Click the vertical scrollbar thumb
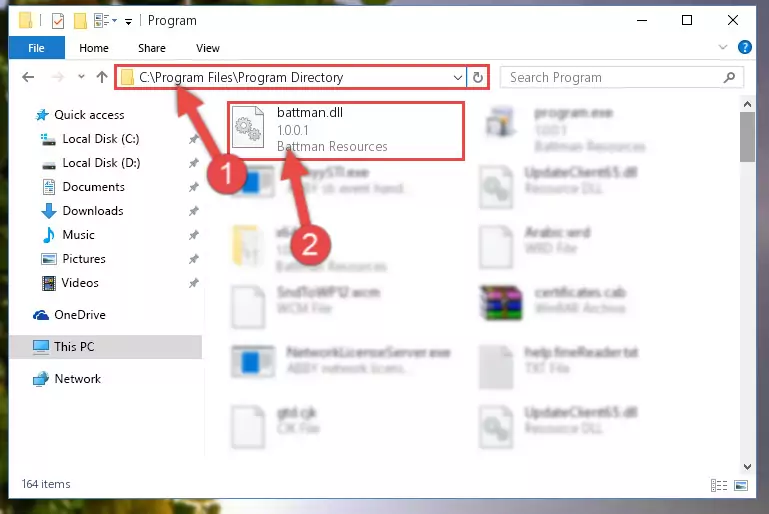The image size is (769, 514). (747, 137)
